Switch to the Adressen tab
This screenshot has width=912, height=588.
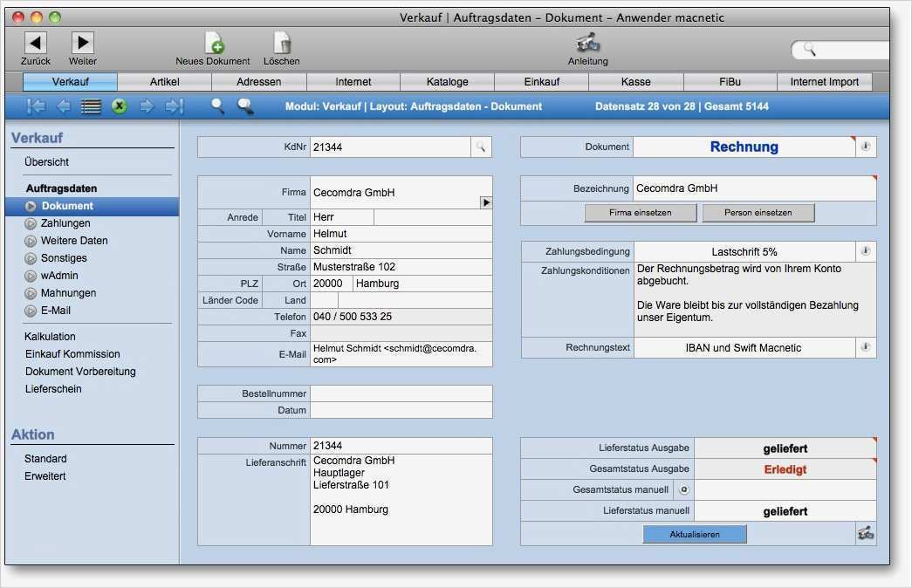[x=259, y=81]
